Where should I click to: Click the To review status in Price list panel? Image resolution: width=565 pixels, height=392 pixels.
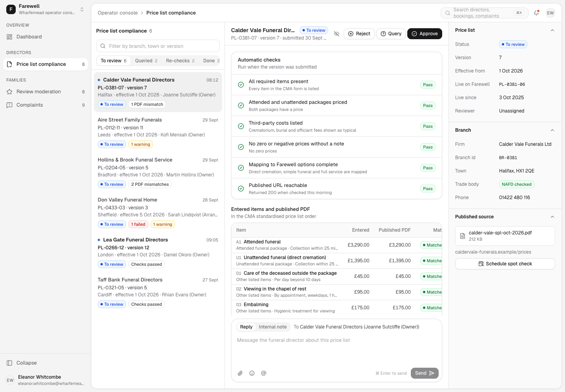pyautogui.click(x=513, y=44)
